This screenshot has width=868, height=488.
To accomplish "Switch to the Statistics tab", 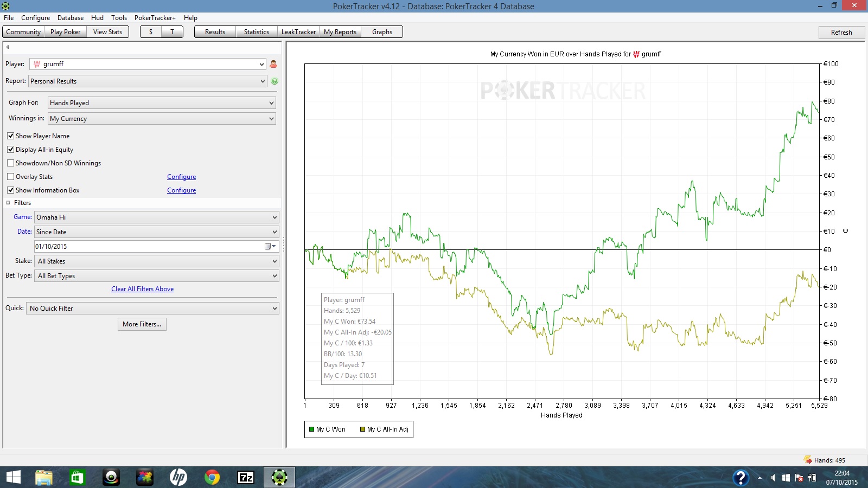I will tap(257, 32).
